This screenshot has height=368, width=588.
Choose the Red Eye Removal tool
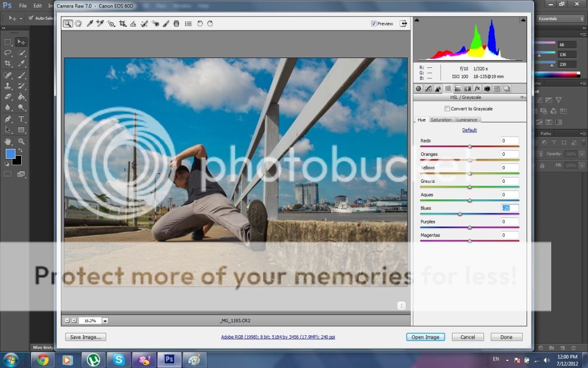155,24
